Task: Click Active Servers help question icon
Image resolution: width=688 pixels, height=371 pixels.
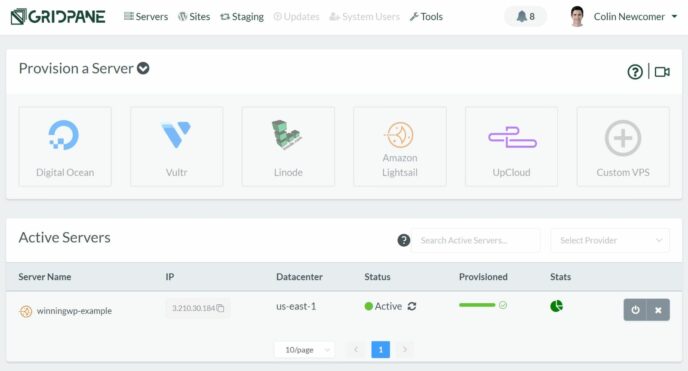Action: pos(404,240)
